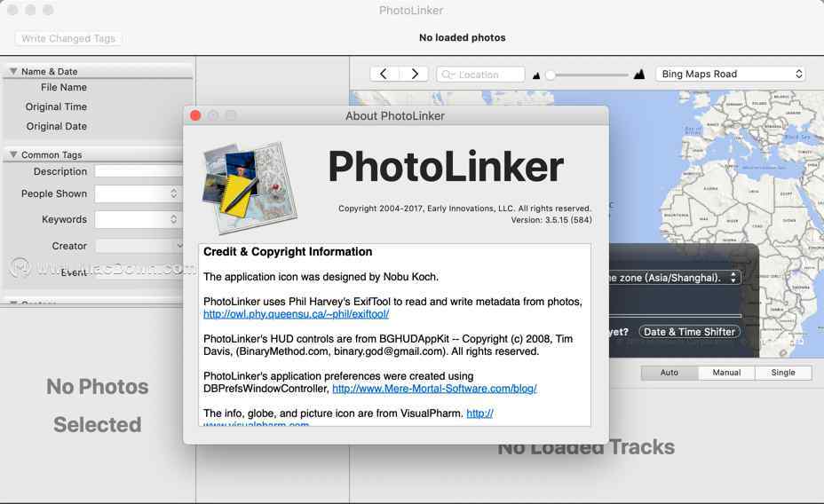Viewport: 824px width, 504px height.
Task: Open the time zone (Asia/Shanghai) popup
Action: (x=676, y=277)
